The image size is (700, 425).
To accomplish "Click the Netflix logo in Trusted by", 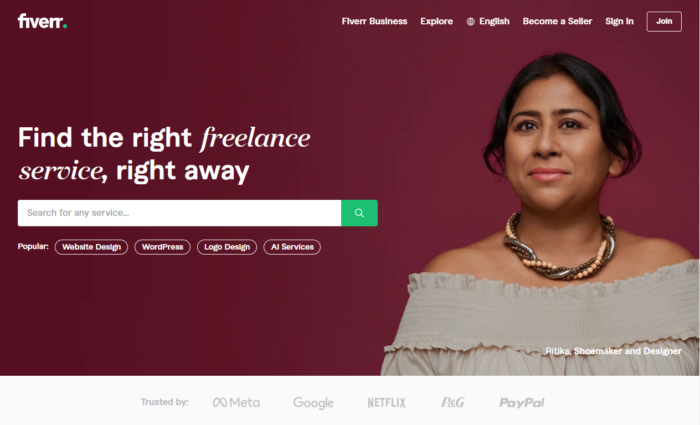I will [387, 403].
